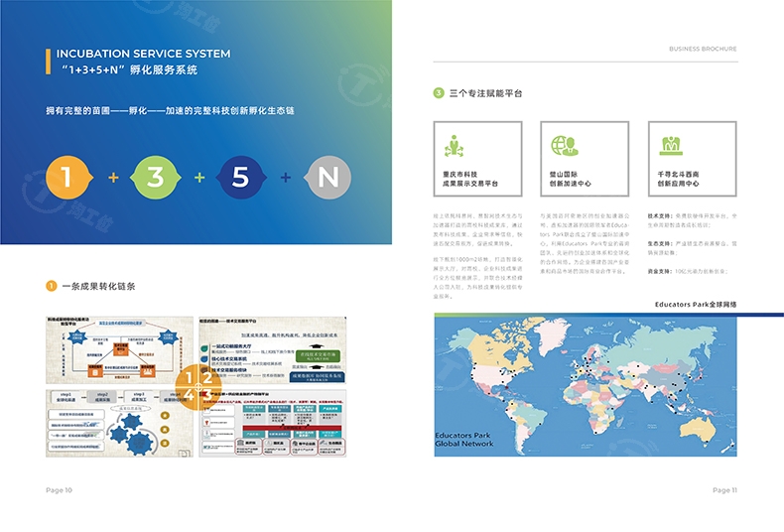Click the gray circle labeled N
784x532 pixels.
coord(327,178)
